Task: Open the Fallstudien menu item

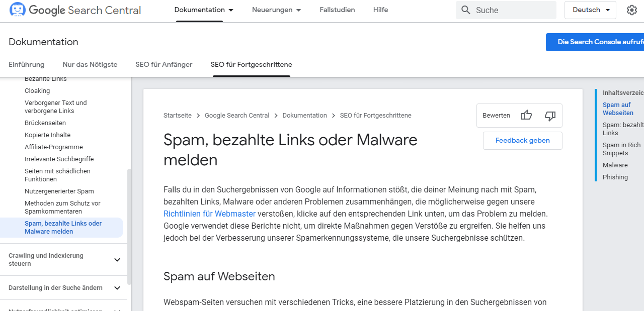Action: click(337, 10)
